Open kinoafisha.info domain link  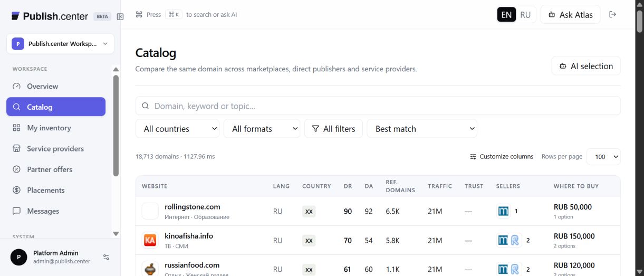[189, 236]
